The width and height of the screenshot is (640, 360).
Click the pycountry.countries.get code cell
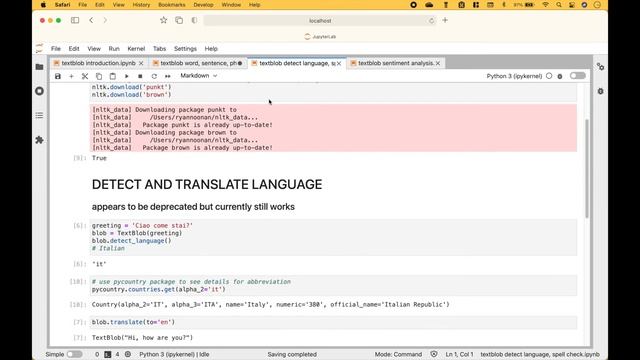pyautogui.click(x=333, y=285)
